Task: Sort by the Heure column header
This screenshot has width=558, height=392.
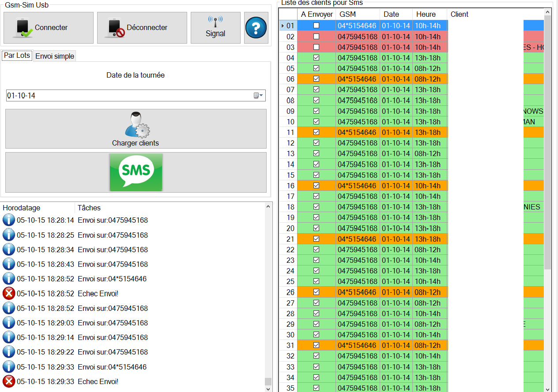Action: (x=426, y=15)
